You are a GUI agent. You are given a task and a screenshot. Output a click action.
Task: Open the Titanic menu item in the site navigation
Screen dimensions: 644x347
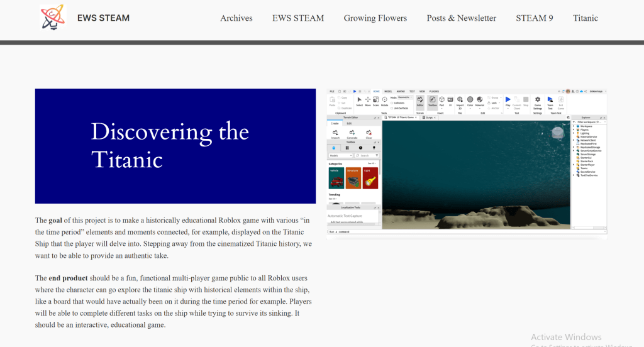click(585, 18)
